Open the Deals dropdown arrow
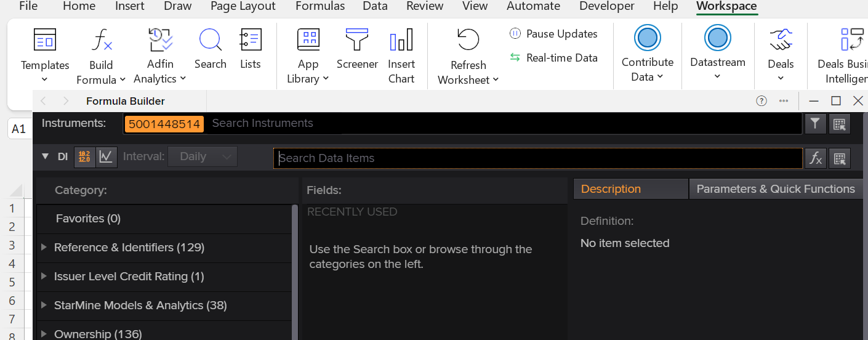This screenshot has height=340, width=868. point(781,78)
